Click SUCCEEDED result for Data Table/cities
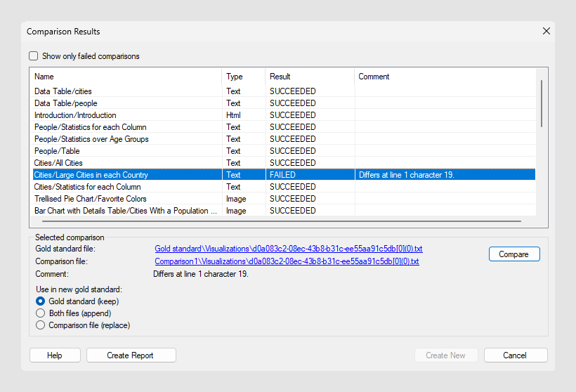The image size is (576, 392). pos(310,91)
